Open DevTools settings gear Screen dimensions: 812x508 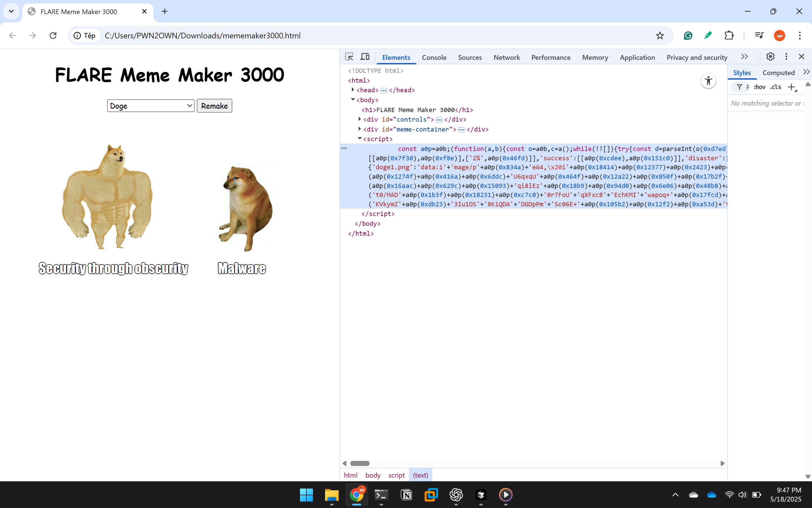coord(770,56)
